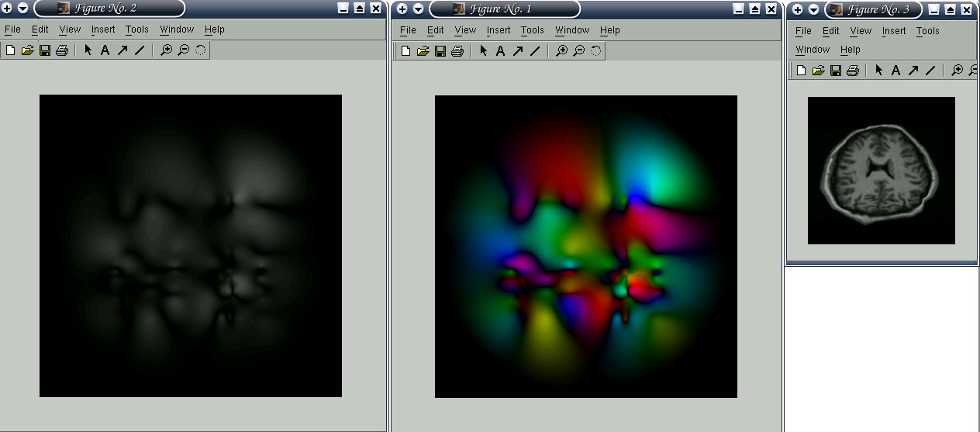
Task: Activate Zoom In tool in Figure No. 2
Action: pyautogui.click(x=166, y=50)
